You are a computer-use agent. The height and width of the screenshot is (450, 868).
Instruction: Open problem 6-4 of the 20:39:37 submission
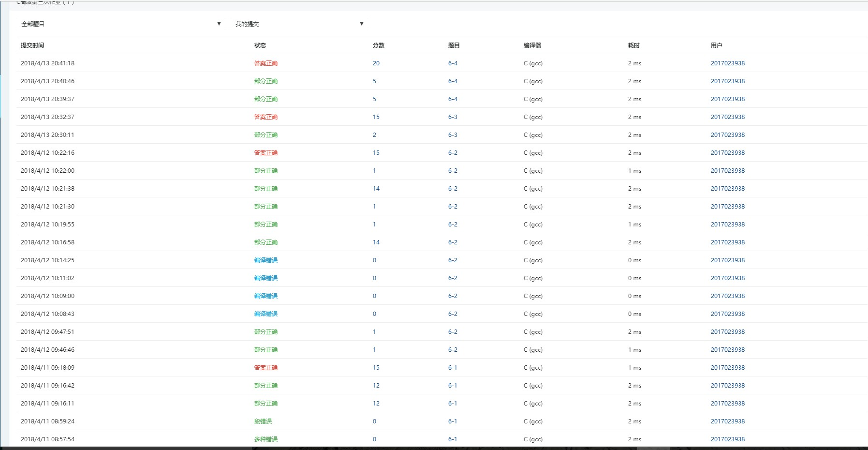tap(453, 99)
